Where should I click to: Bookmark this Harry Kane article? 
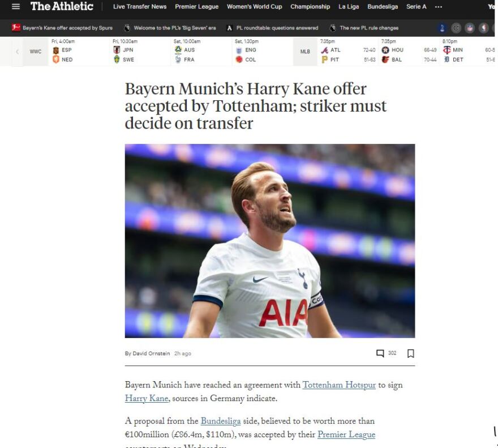410,353
